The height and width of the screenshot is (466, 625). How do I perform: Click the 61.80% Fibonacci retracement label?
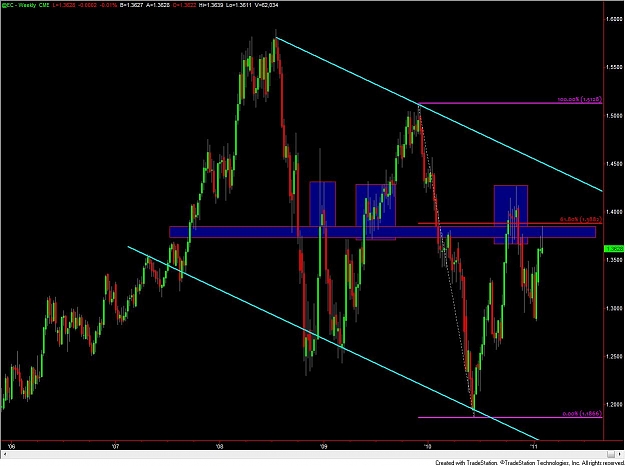tap(581, 219)
